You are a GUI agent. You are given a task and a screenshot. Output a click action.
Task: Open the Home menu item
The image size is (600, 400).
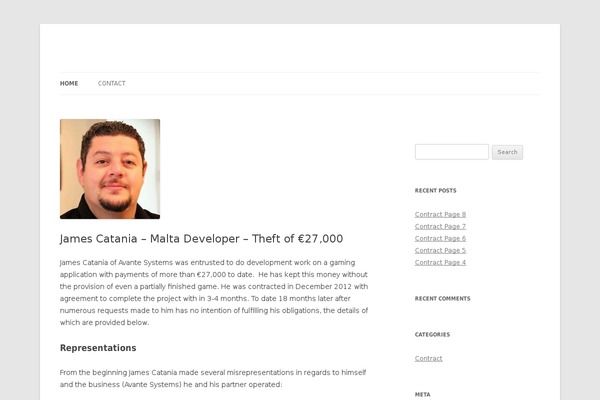tap(69, 83)
